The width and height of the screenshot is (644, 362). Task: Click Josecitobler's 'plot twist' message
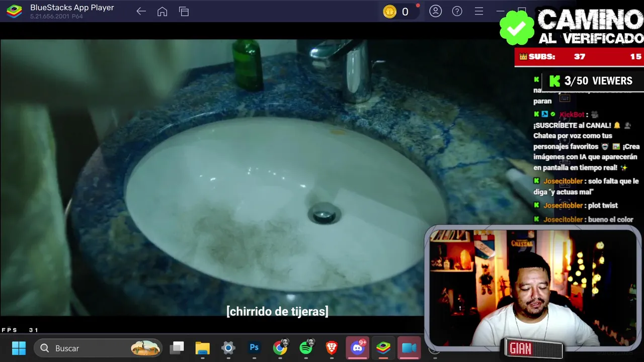603,205
